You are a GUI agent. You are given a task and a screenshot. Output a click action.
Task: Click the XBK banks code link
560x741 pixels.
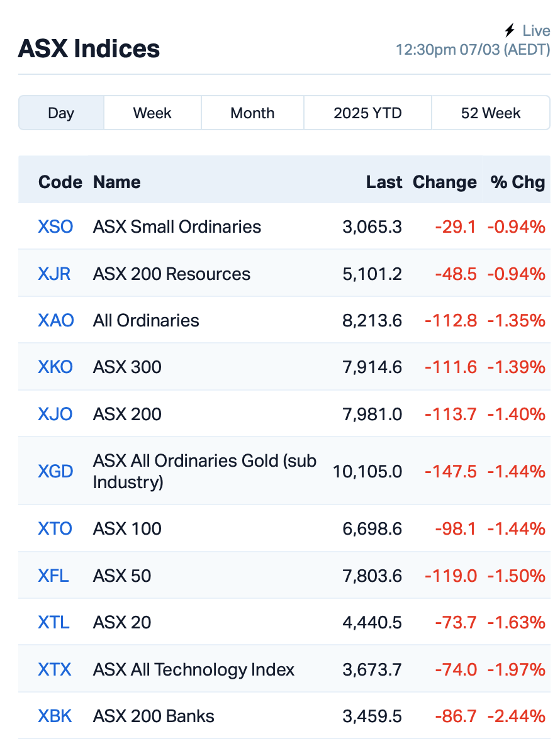coord(55,716)
